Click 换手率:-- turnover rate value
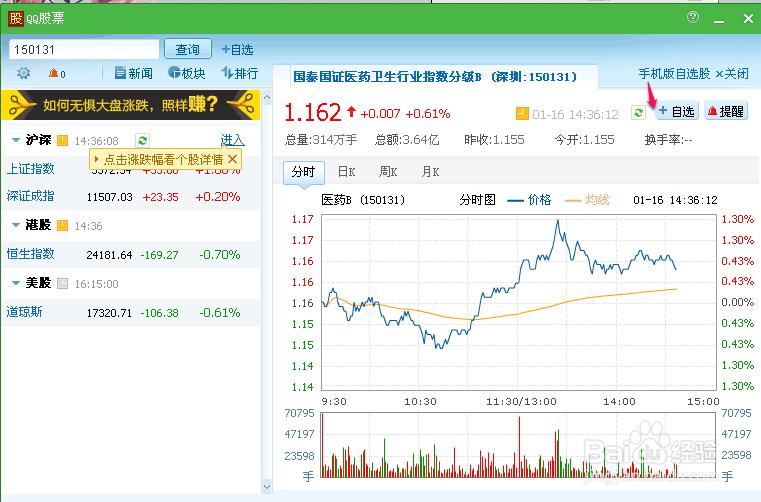Image resolution: width=761 pixels, height=502 pixels. click(668, 140)
